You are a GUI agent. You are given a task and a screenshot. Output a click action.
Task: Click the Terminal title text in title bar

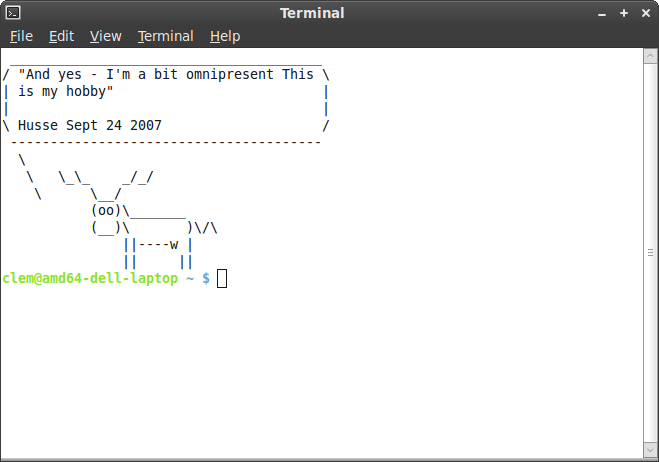point(312,13)
